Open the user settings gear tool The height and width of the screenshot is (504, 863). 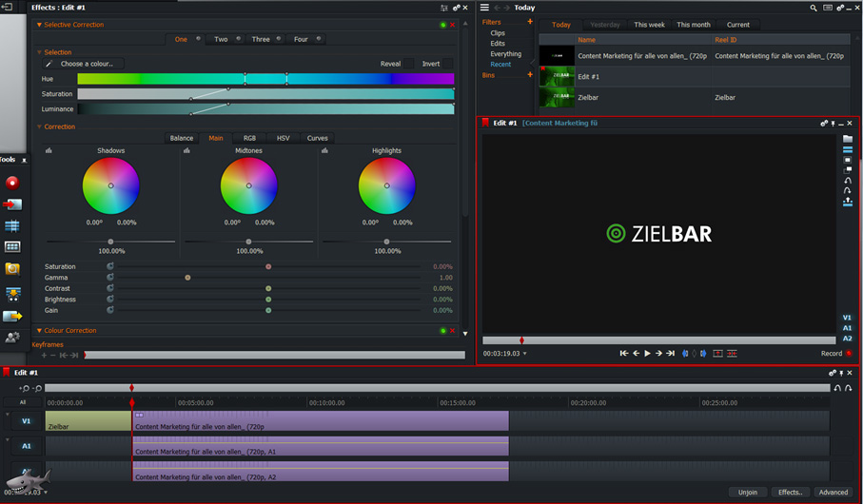pyautogui.click(x=12, y=338)
